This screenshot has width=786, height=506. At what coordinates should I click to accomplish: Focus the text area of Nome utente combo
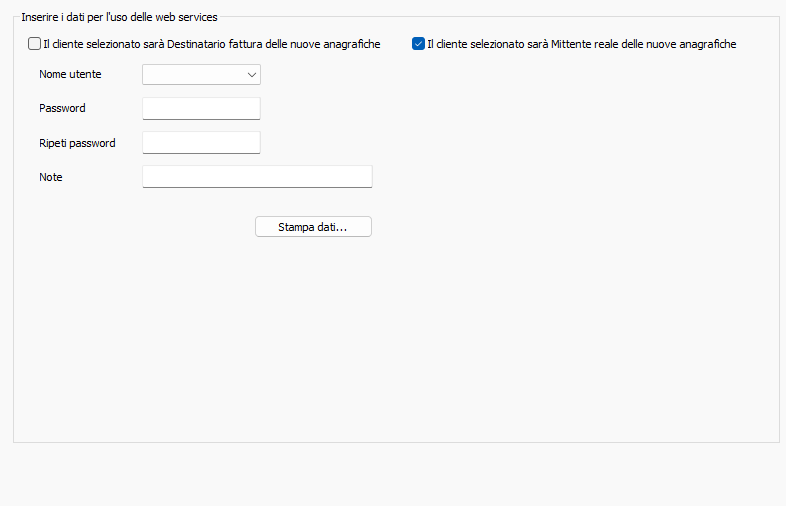(192, 74)
